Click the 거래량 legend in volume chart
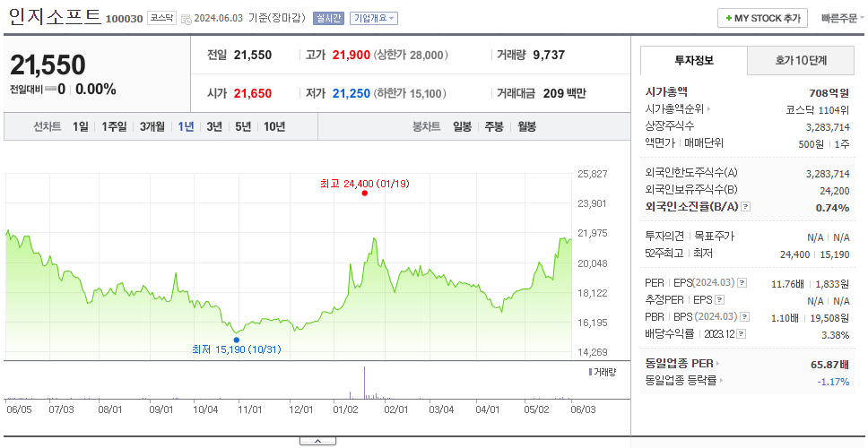868x448 pixels. point(602,372)
